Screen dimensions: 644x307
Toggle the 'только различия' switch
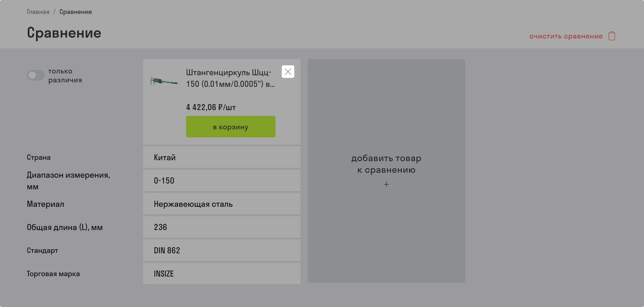36,75
